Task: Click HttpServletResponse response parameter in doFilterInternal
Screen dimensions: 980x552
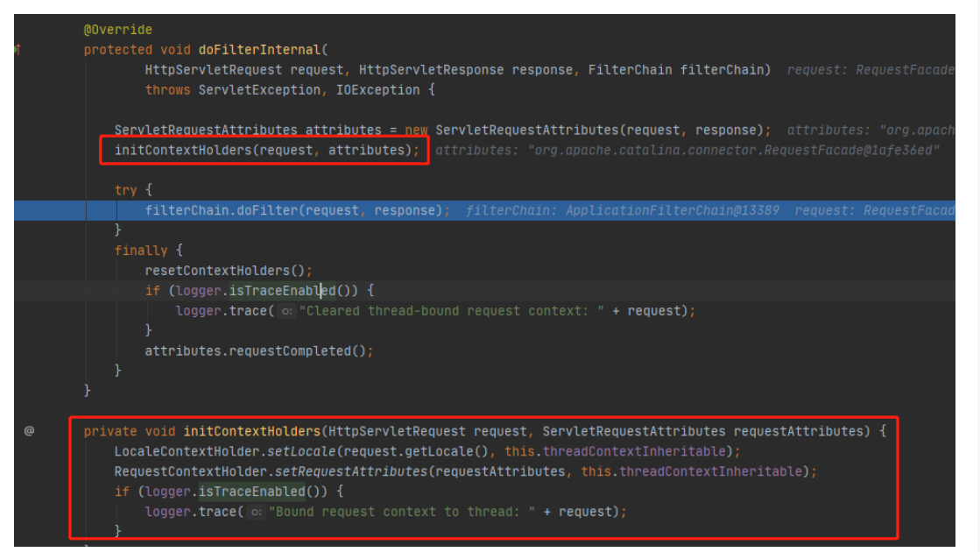Action: click(466, 70)
